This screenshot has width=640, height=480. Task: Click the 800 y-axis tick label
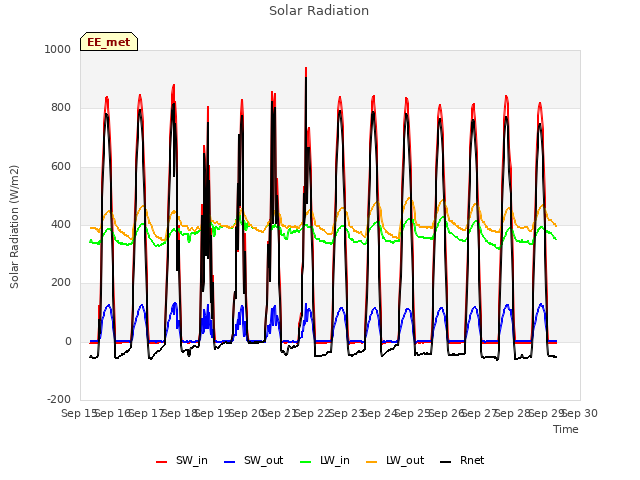(x=61, y=107)
